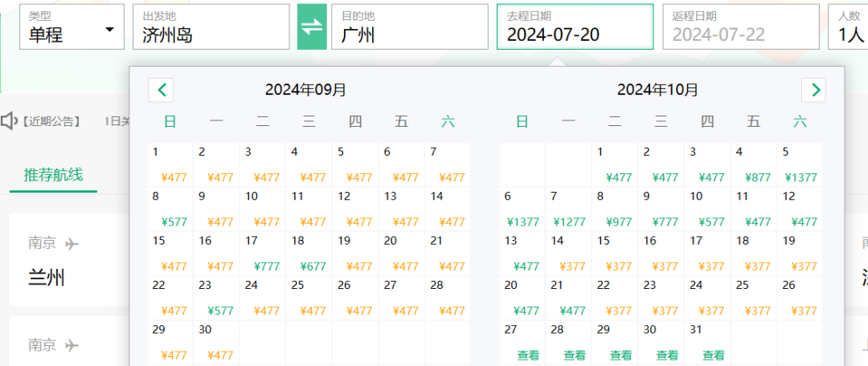Click 查看 under October 31
This screenshot has width=868, height=366.
coord(714,355)
